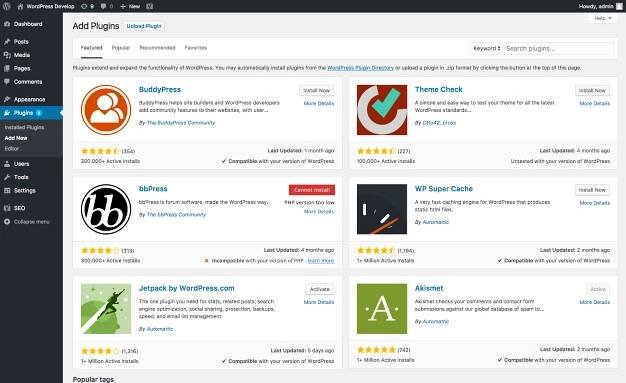
Task: Open the updates icon in admin bar
Action: coord(84,6)
